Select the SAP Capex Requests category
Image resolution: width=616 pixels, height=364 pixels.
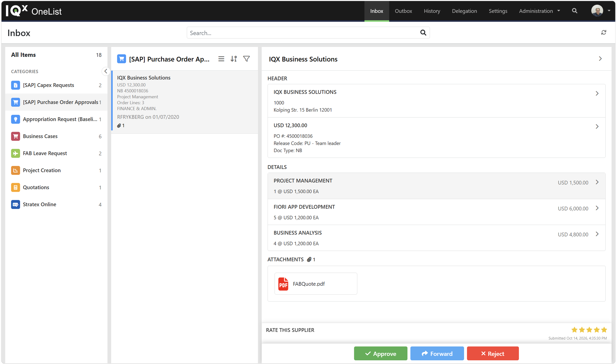(x=56, y=85)
